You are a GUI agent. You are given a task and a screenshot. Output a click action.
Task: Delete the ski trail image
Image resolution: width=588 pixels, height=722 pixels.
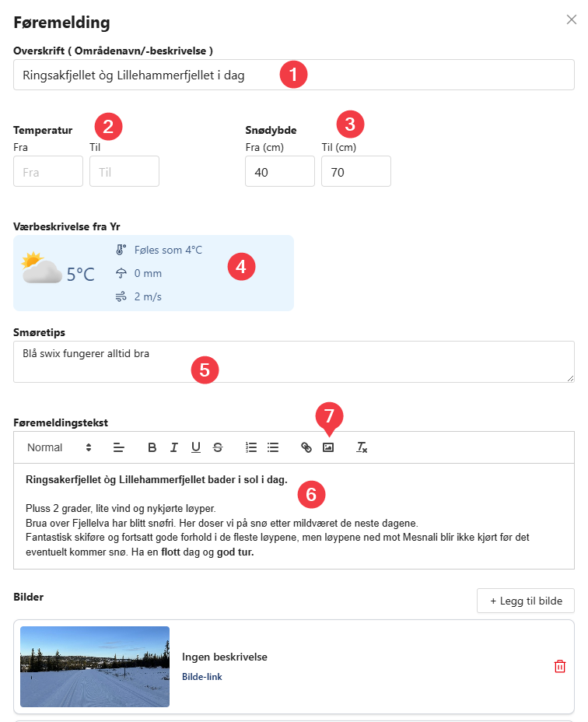tap(559, 666)
